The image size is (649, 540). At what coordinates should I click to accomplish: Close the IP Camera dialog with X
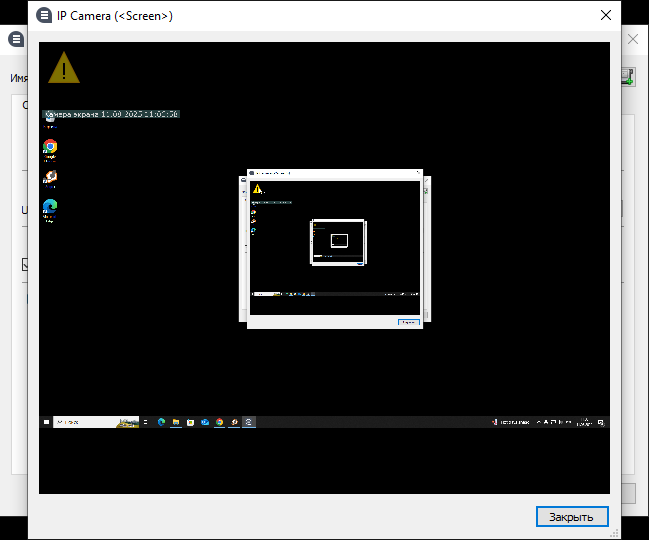click(605, 16)
